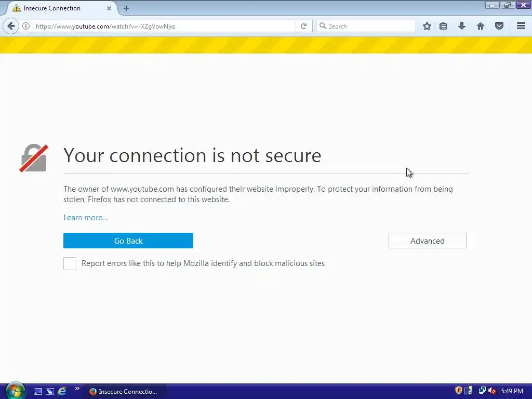
Task: Show your bookmarks list icon
Action: click(x=443, y=26)
